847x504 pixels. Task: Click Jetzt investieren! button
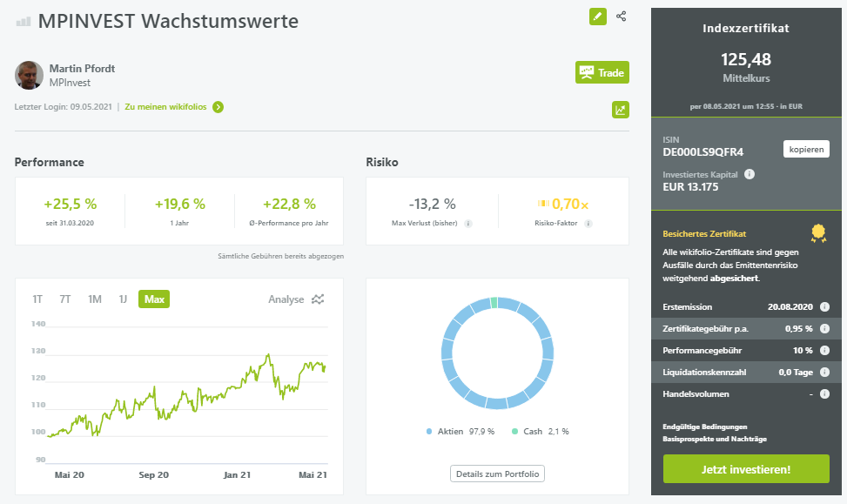point(746,469)
